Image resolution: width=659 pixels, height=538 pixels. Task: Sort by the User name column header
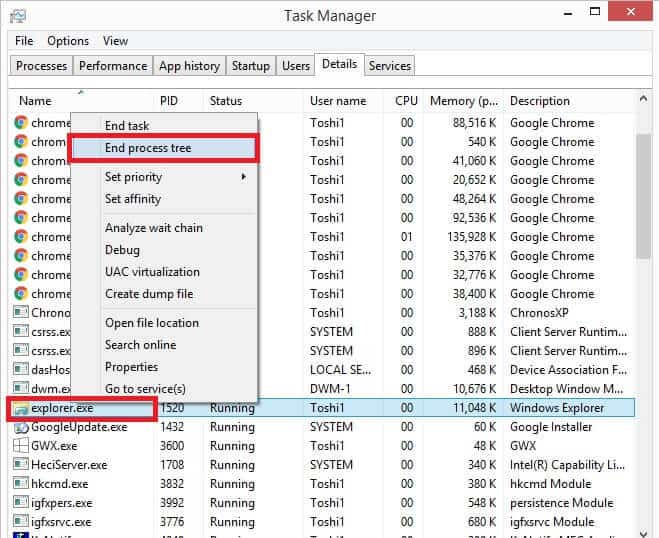pos(343,101)
